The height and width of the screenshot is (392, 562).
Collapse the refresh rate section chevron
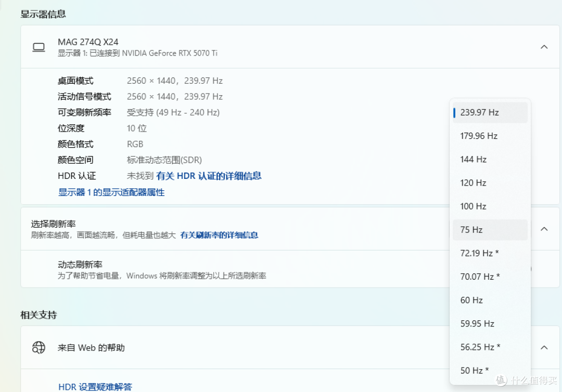coord(544,229)
